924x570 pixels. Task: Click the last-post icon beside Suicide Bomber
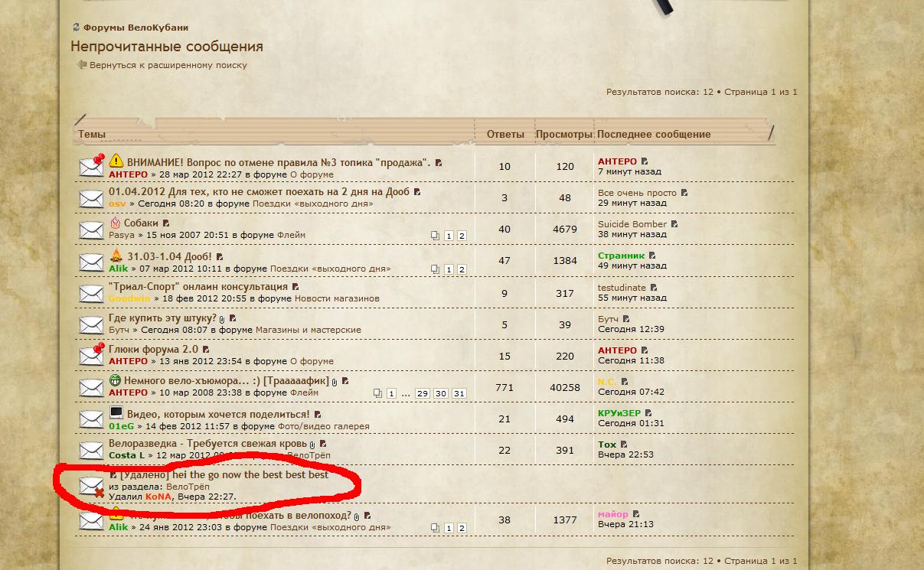(x=674, y=224)
